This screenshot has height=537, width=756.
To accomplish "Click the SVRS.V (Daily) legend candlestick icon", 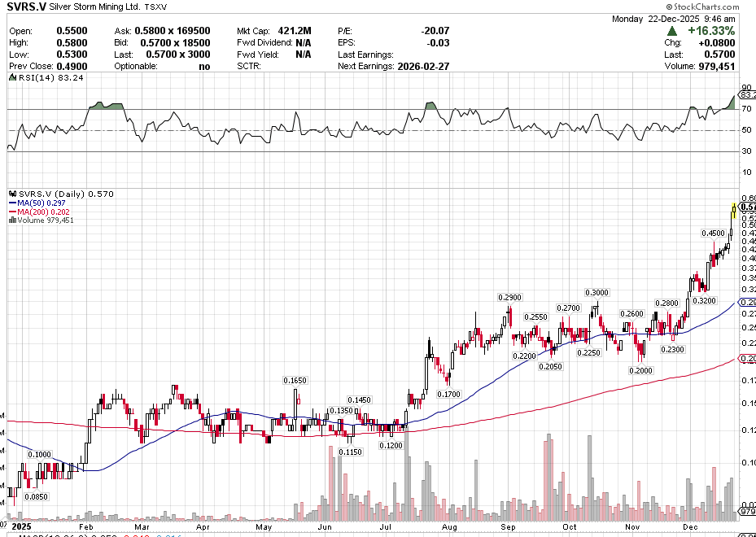I will pyautogui.click(x=11, y=194).
